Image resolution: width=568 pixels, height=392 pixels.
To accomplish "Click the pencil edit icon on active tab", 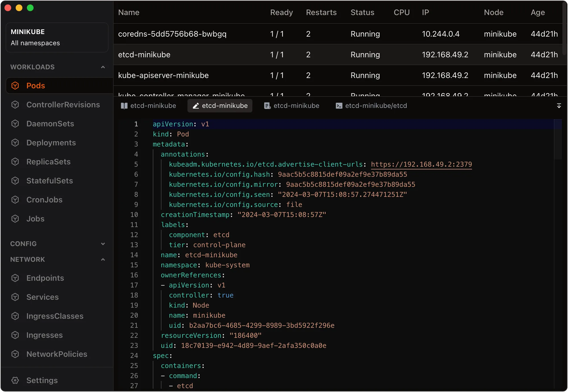I will coord(196,106).
